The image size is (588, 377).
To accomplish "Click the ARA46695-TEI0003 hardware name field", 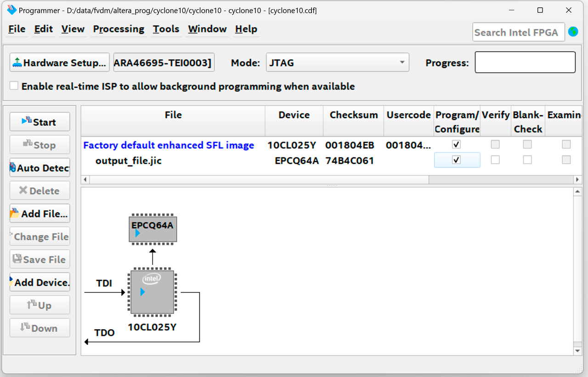I will coord(164,63).
